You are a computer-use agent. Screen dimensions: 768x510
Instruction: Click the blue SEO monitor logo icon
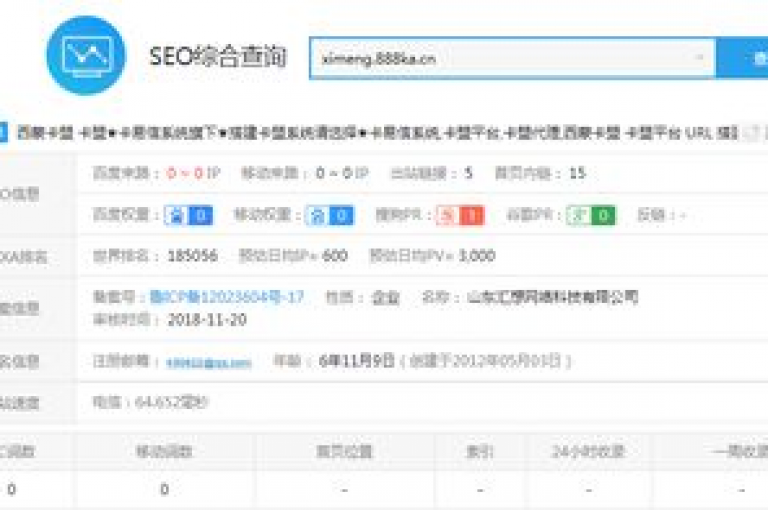click(x=86, y=55)
